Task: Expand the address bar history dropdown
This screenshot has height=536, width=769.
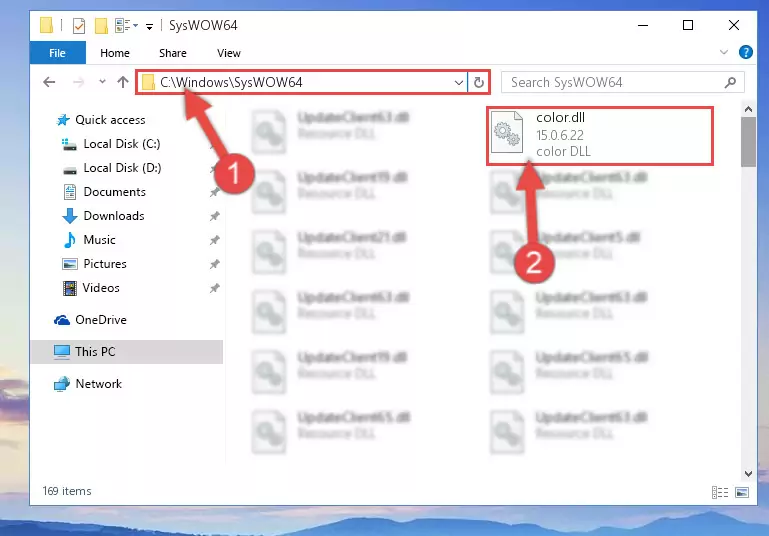Action: coord(459,82)
